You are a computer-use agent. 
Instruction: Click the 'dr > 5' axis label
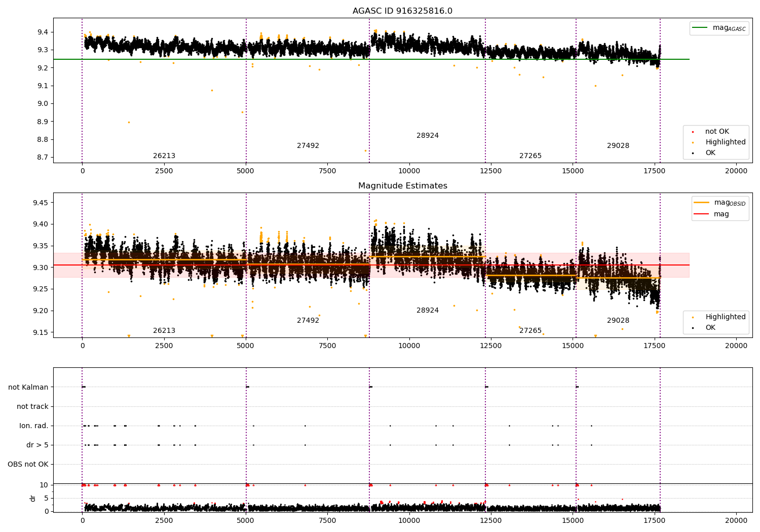click(37, 445)
